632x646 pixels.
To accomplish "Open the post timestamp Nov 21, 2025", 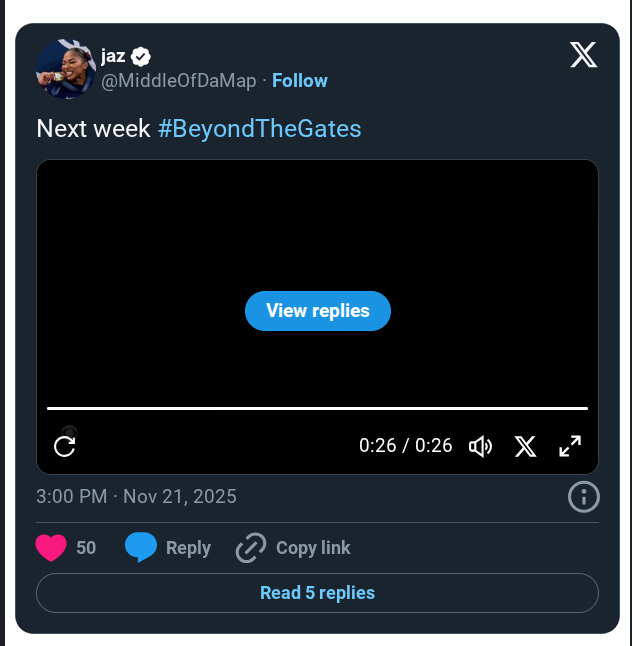I will coord(136,497).
